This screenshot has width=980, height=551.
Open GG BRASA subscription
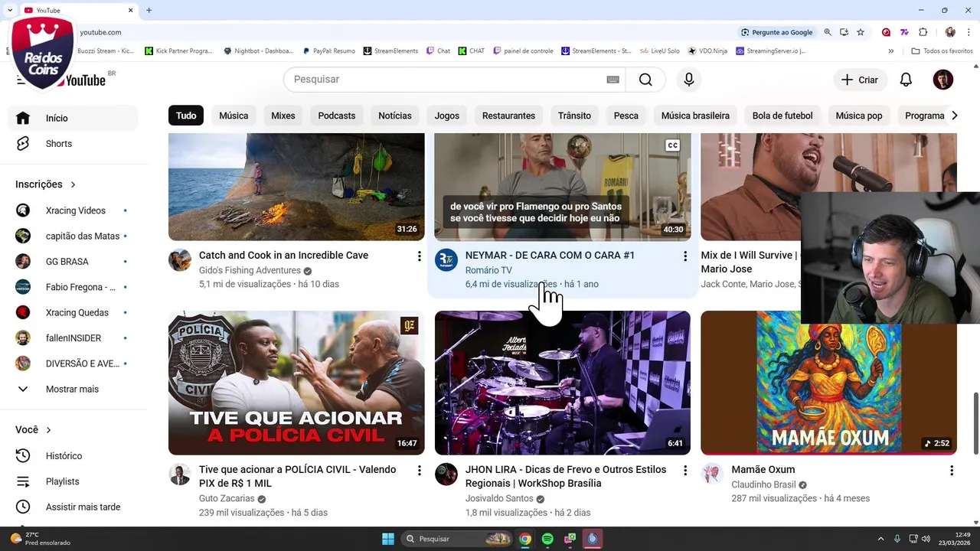(x=73, y=262)
